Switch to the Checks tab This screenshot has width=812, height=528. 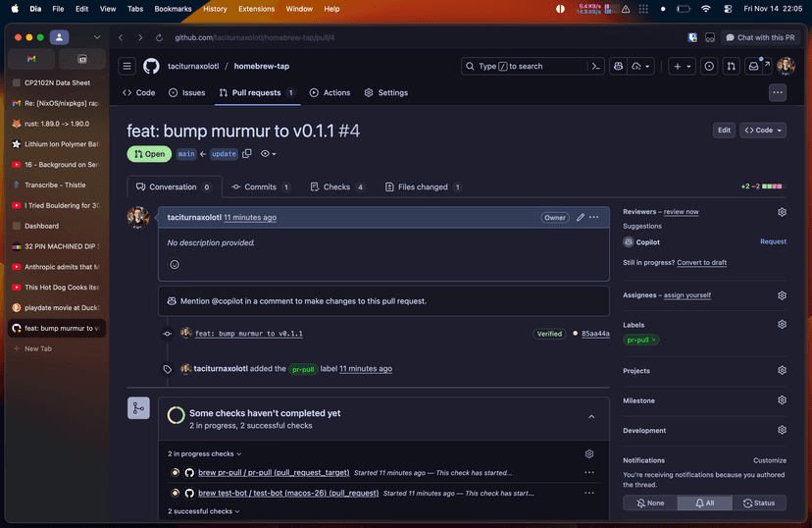[337, 187]
